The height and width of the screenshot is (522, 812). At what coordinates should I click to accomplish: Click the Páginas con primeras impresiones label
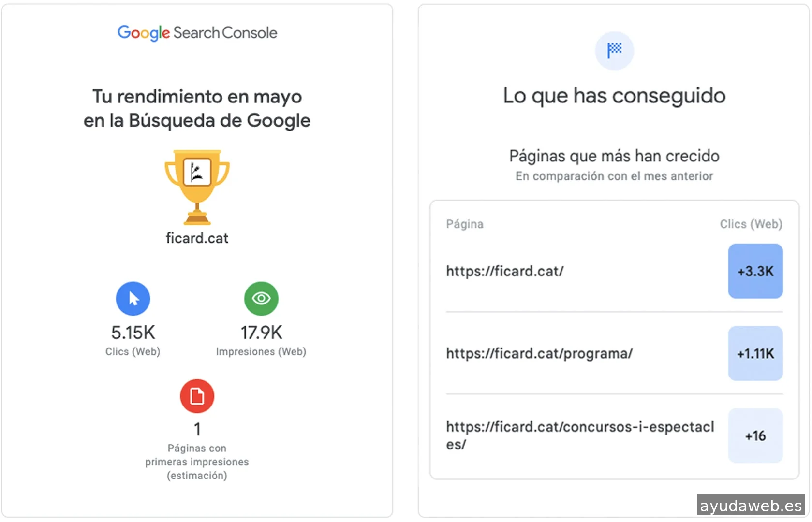pos(197,462)
